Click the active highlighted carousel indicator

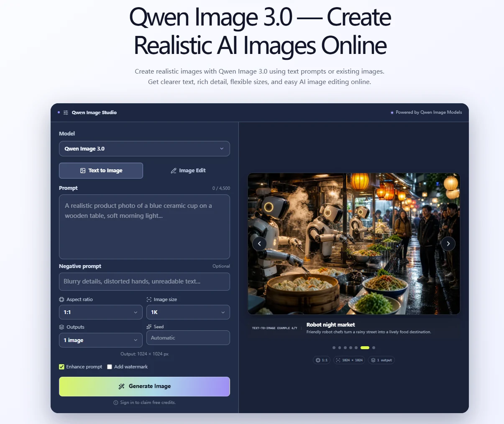365,347
